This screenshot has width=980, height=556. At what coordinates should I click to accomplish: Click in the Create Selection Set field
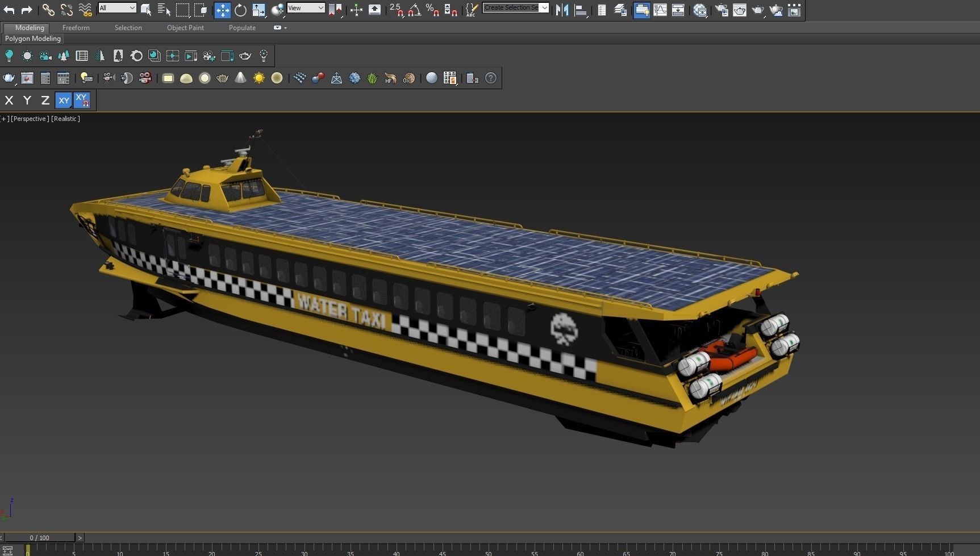(x=511, y=8)
